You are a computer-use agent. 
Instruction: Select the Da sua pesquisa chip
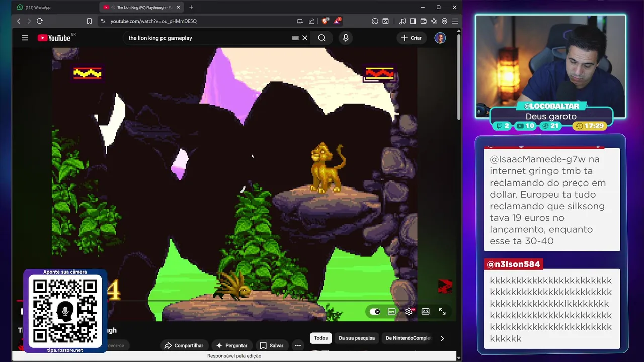(357, 338)
